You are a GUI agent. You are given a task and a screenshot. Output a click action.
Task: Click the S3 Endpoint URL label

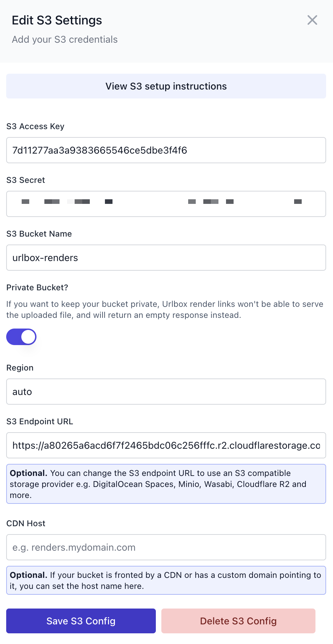pyautogui.click(x=40, y=422)
